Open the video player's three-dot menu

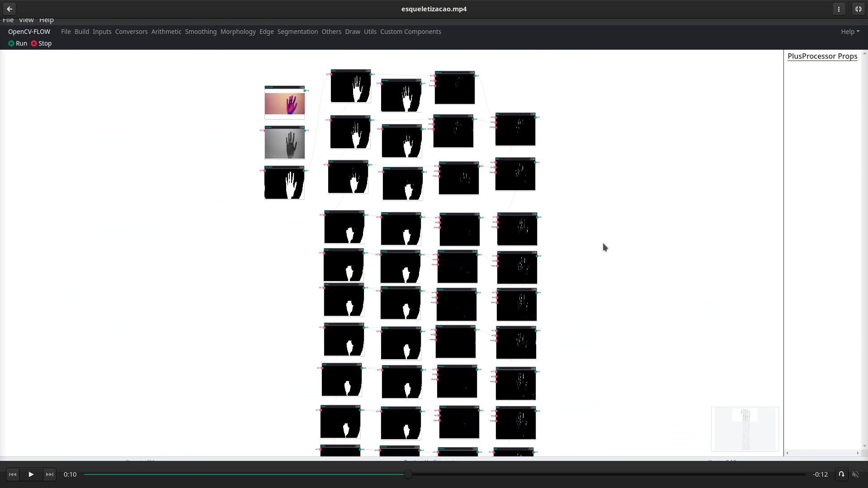click(839, 9)
